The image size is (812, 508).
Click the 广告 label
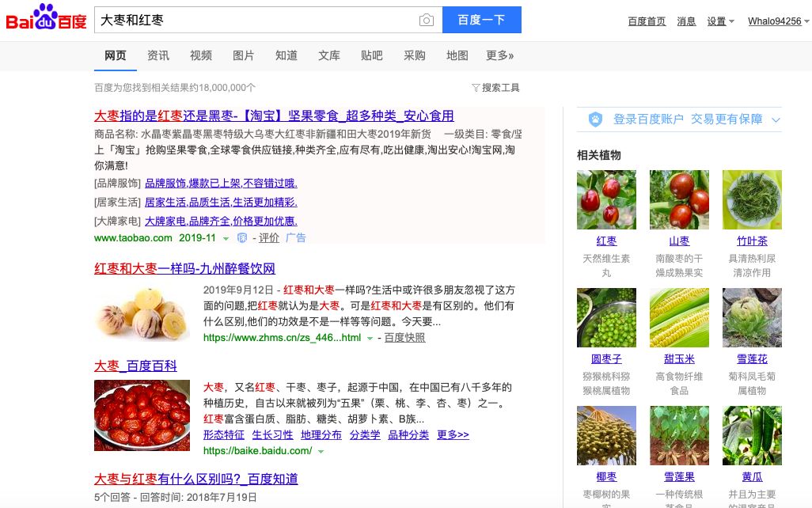[296, 237]
